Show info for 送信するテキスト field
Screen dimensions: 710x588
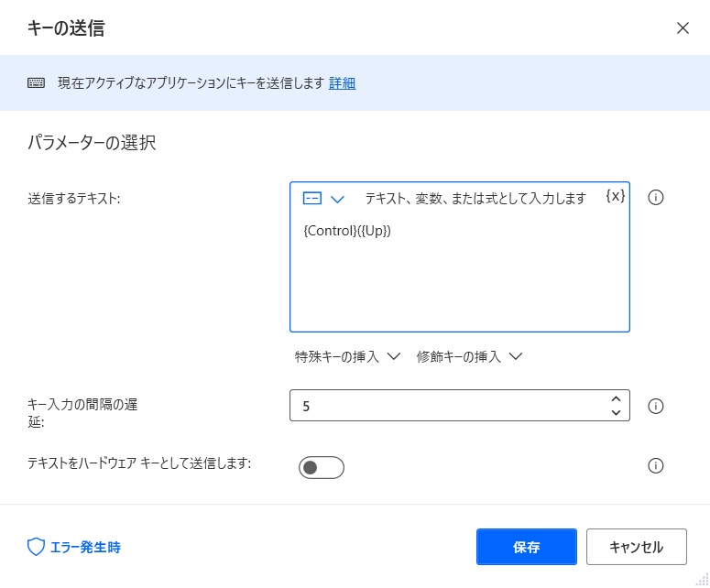click(x=656, y=197)
